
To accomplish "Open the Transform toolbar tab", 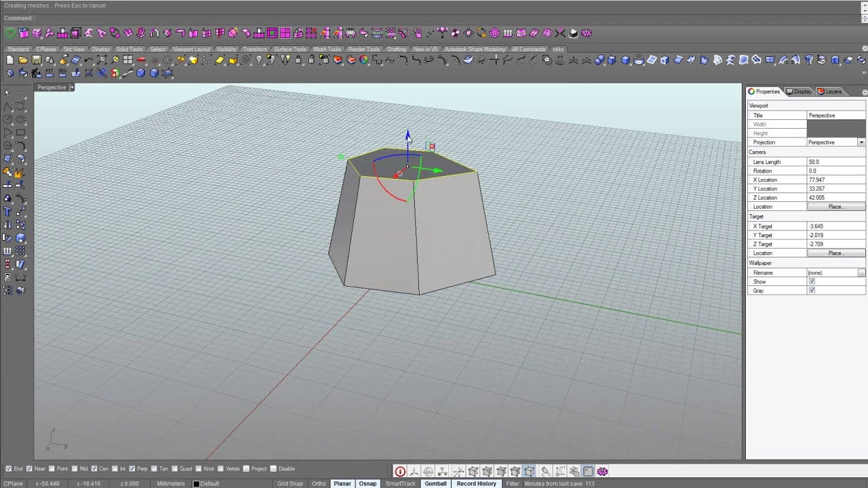I will [x=255, y=49].
